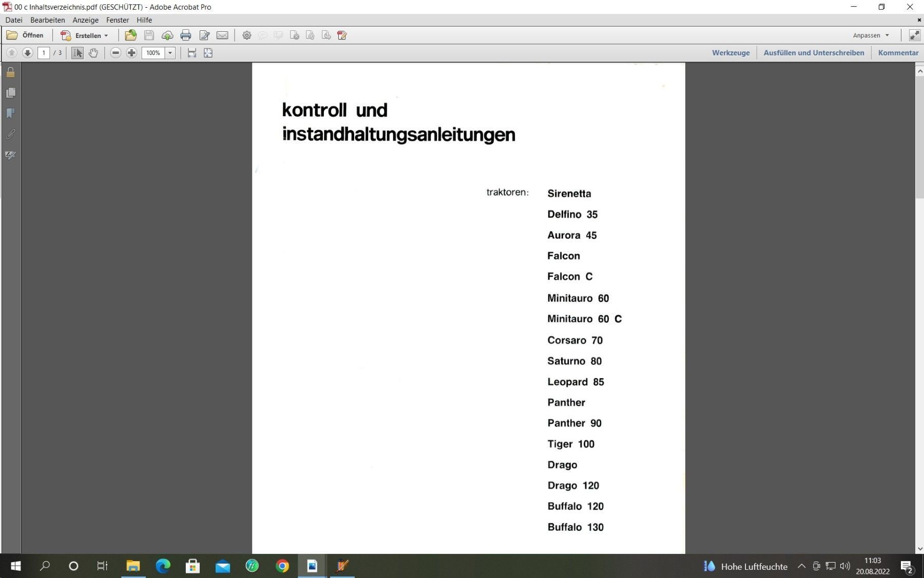Click the zoom in plus button

coord(131,53)
